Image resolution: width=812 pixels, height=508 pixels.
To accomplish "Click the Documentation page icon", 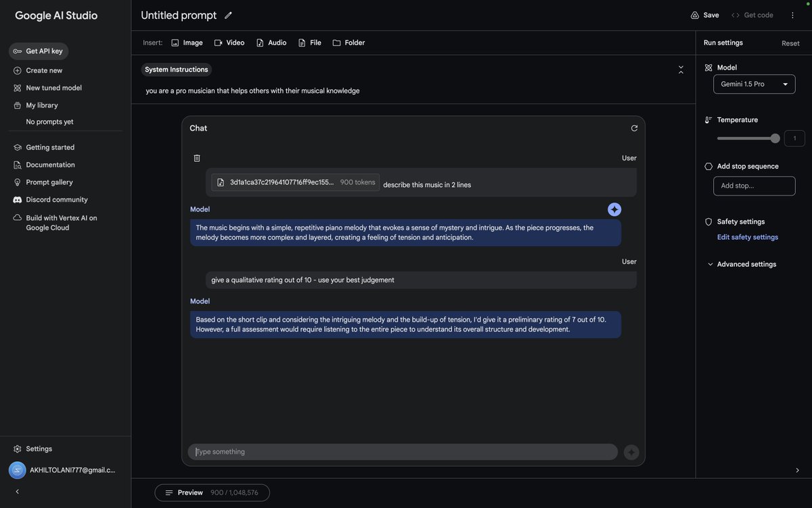I will 18,165.
